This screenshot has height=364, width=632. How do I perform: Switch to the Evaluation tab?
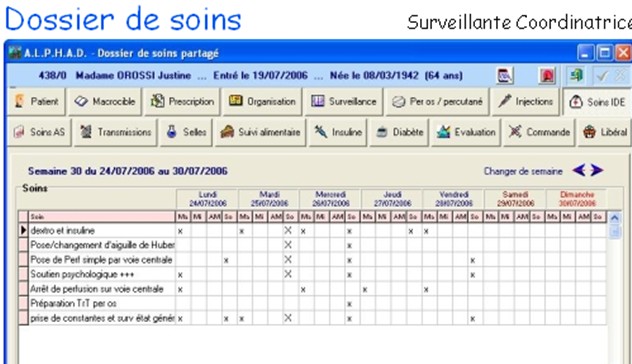[x=466, y=132]
